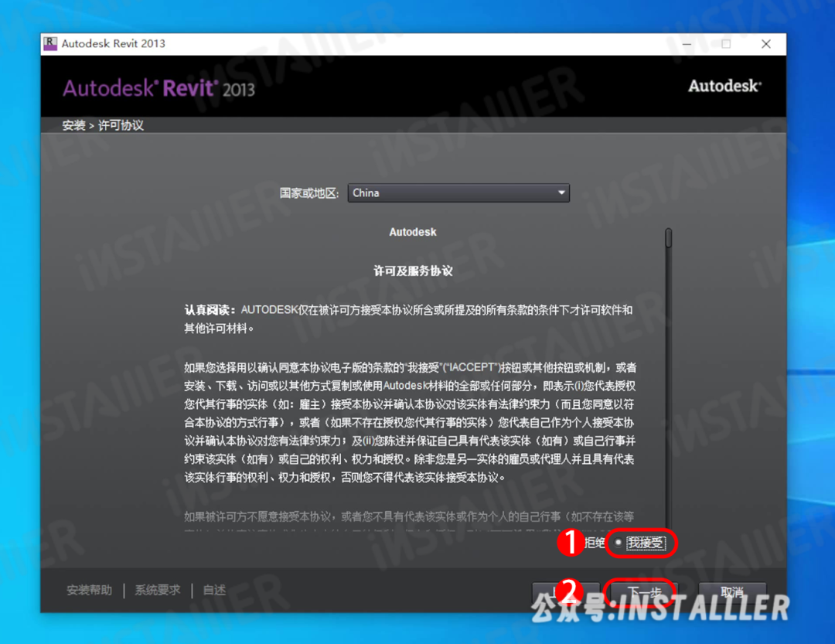Screen dimensions: 835x644
Task: Click the Autodesk brand logo in banner
Action: [724, 87]
